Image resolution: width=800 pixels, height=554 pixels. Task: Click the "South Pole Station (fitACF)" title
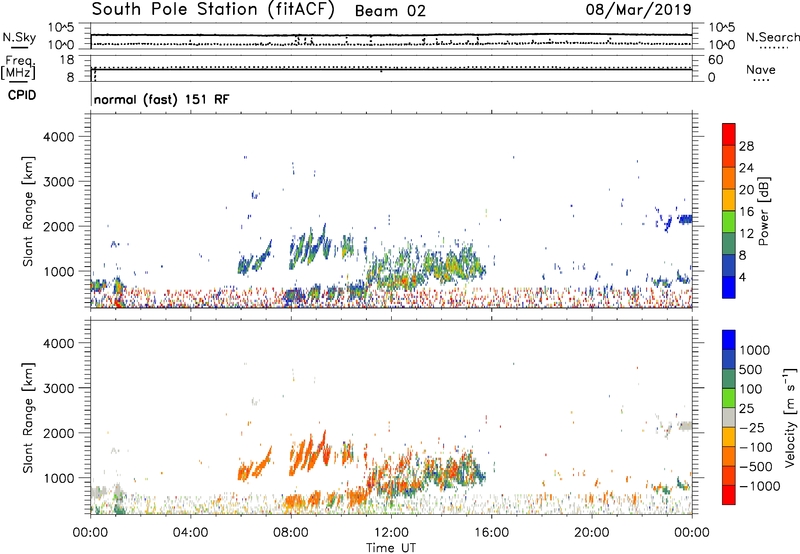coord(213,9)
